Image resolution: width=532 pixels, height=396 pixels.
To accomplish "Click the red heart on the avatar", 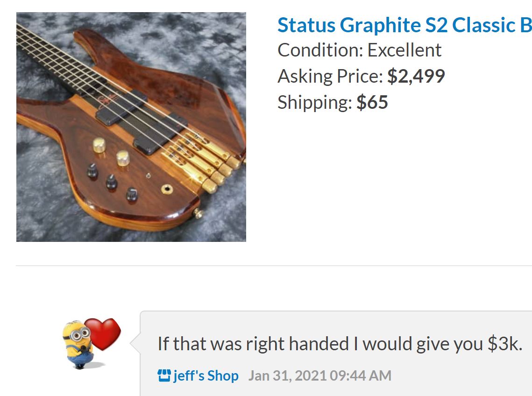I will (x=104, y=333).
